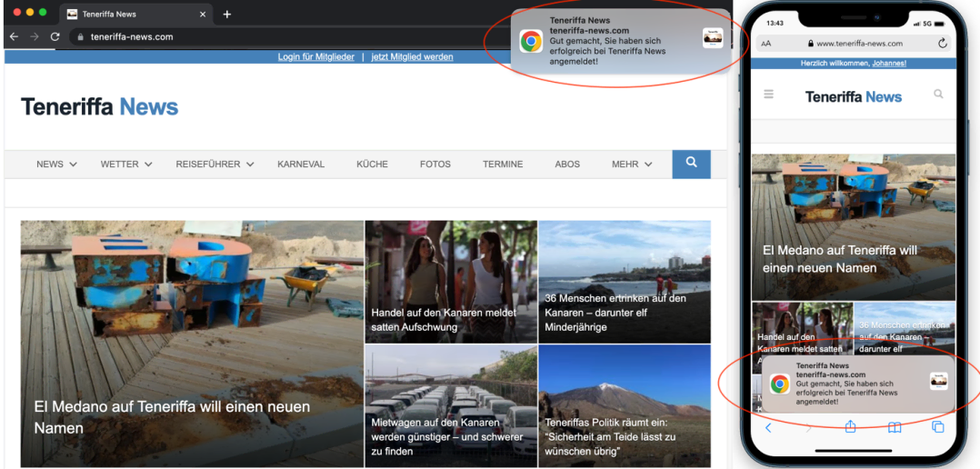The height and width of the screenshot is (469, 980).
Task: Click the blue search button in desktop navigation
Action: [691, 164]
